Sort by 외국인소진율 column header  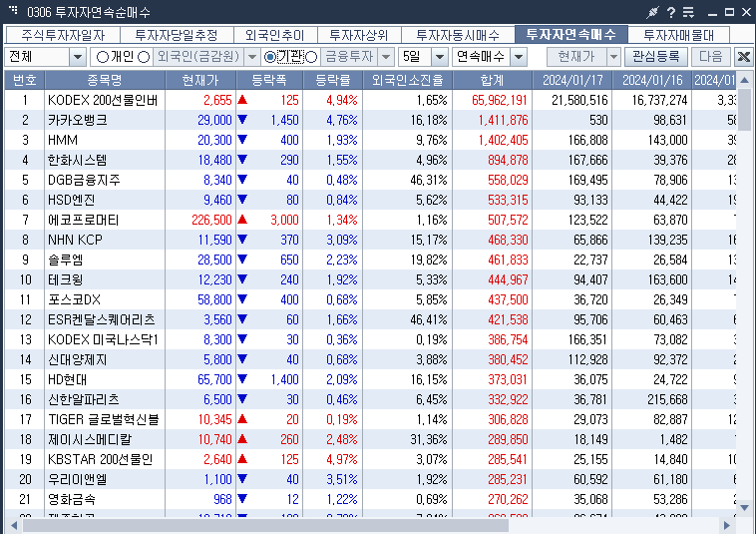pos(407,80)
